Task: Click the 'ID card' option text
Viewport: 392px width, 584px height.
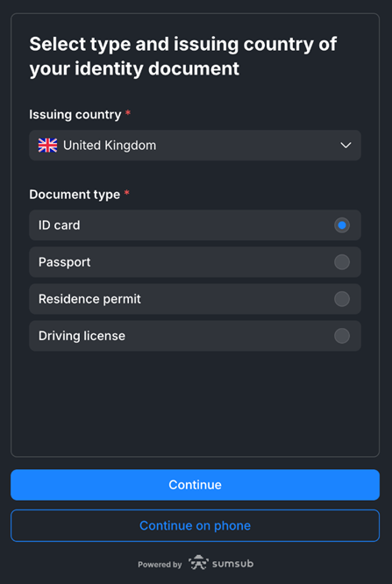Action: point(60,225)
